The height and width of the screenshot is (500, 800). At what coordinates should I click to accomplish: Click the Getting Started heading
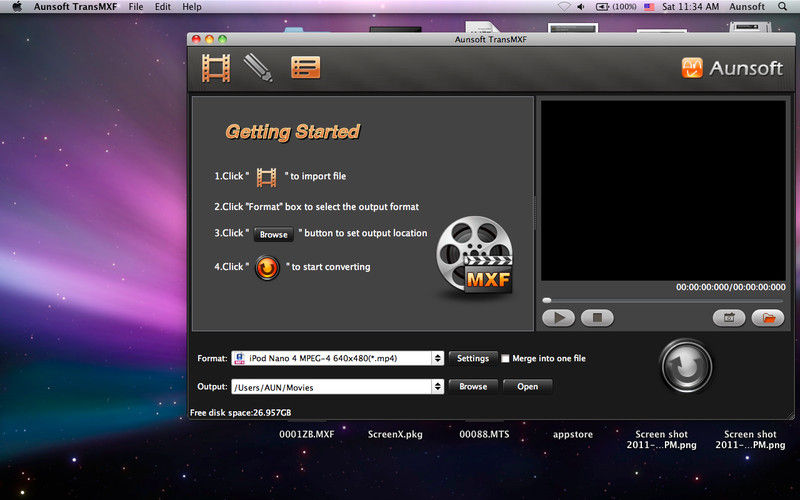(x=293, y=132)
